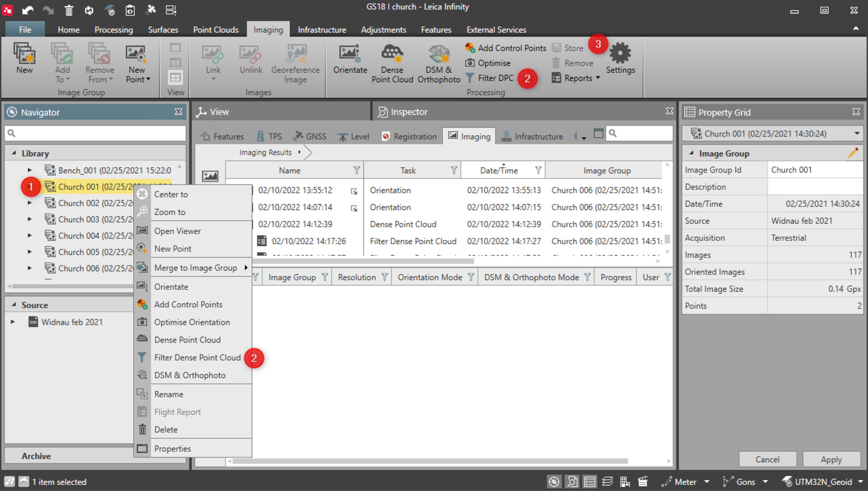Click the trash icon in quick access toolbar
Viewport: 868px width, 491px height.
point(69,10)
